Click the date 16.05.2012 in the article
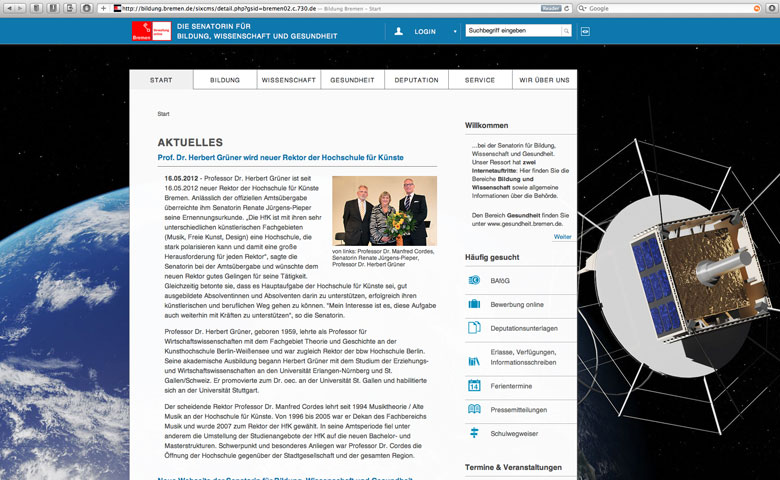Screen dimensions: 780x480 [x=181, y=178]
